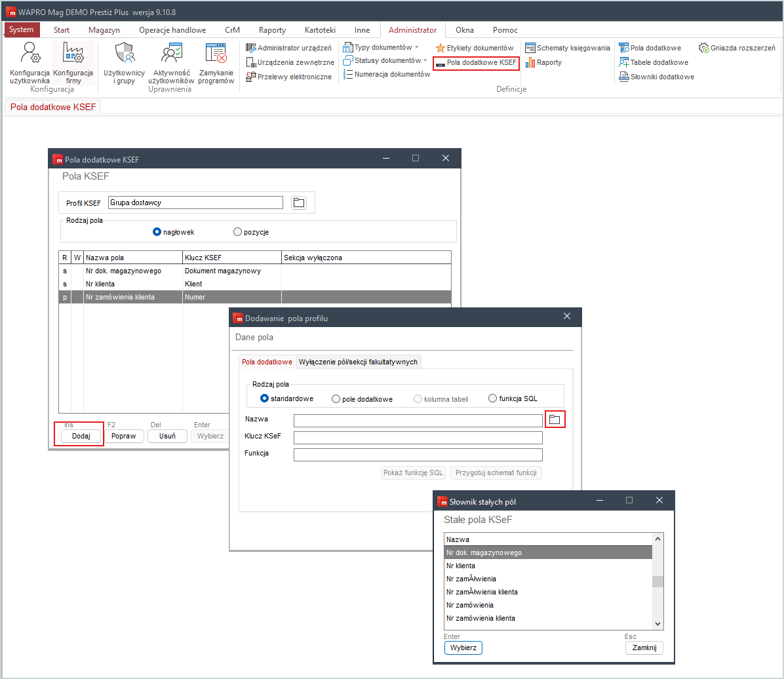Click folder icon next to Nazwa field
The image size is (784, 679).
(555, 420)
